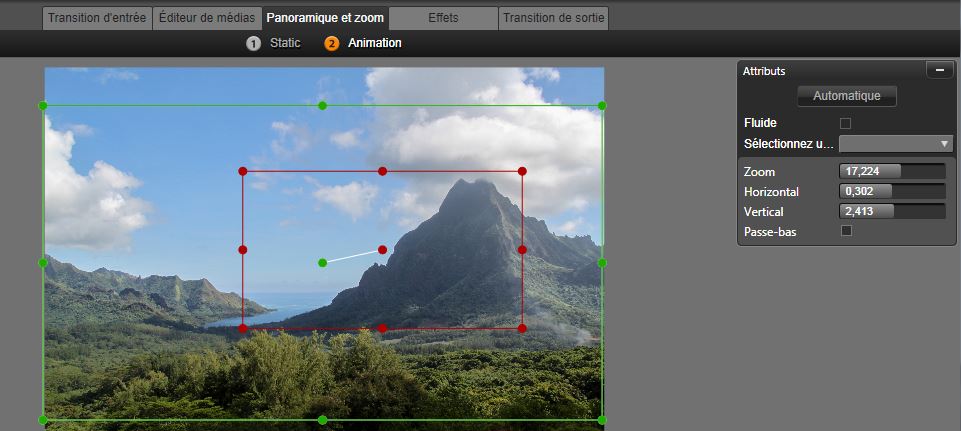Collapse the Attributs panel with minus button
Image resolution: width=961 pixels, height=431 pixels.
point(940,71)
